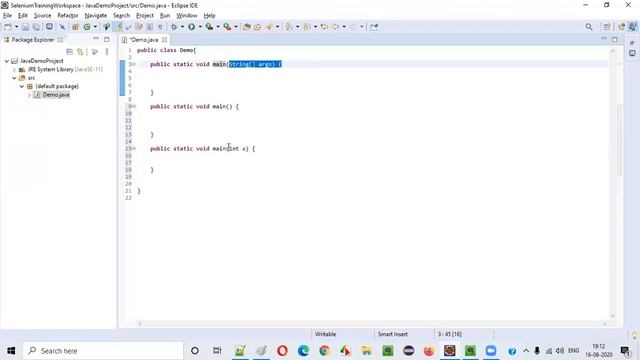
Task: Click the New Java Package icon
Action: click(x=75, y=27)
